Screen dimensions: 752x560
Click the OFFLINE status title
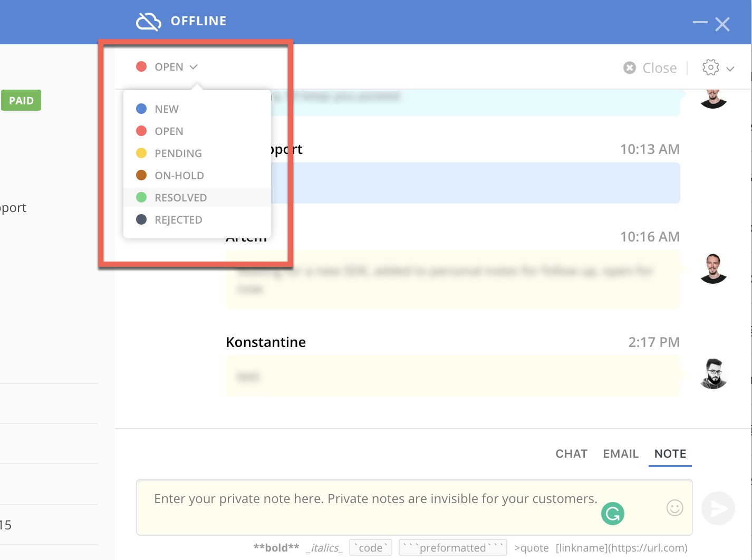tap(199, 21)
